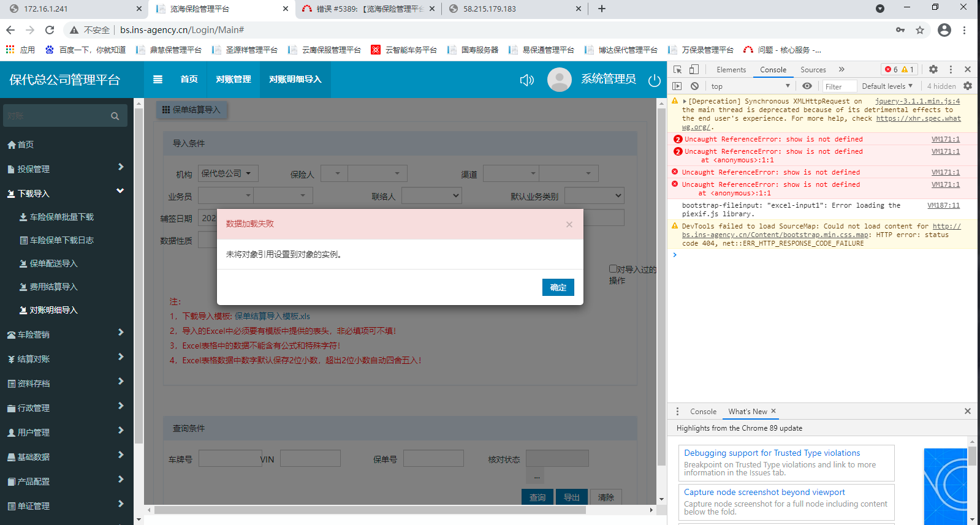Download the 保单结算导入模板.xls template

272,316
